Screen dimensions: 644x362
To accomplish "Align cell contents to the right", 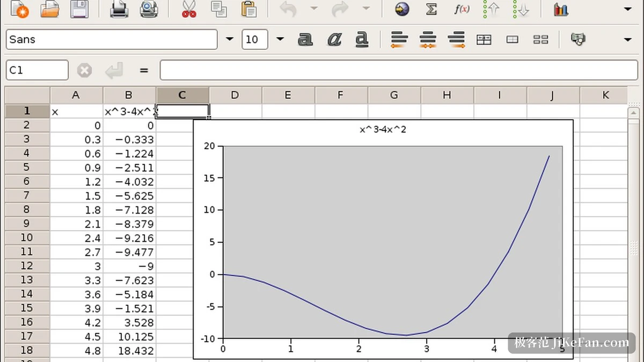I will (456, 39).
